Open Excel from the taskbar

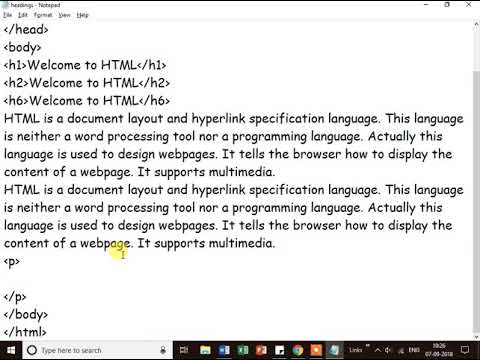point(243,350)
